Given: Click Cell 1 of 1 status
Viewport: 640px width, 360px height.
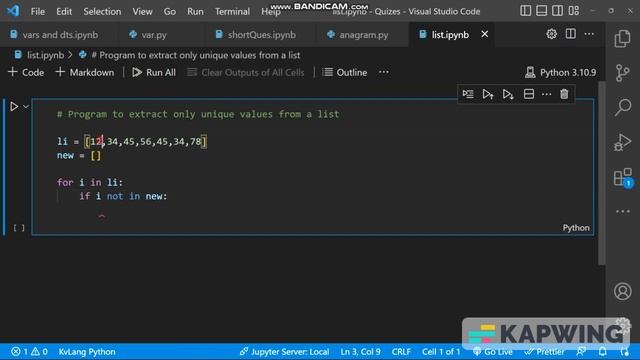Looking at the screenshot, I should tap(441, 351).
